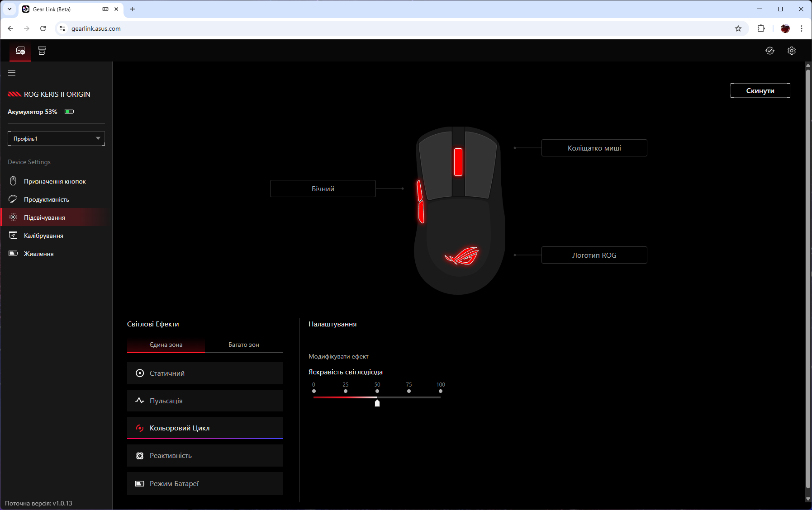Click the Пульсація waveform icon
The image size is (812, 510).
coord(140,401)
